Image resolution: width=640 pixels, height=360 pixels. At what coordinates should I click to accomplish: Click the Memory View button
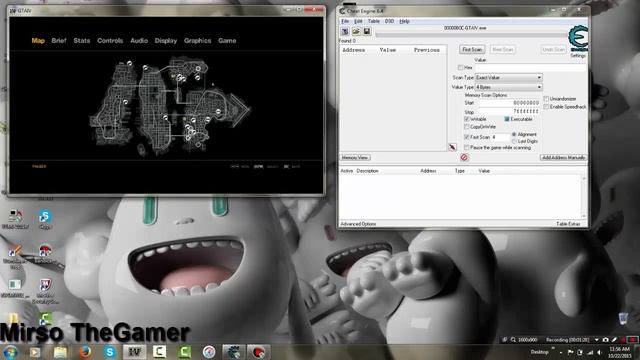(355, 158)
